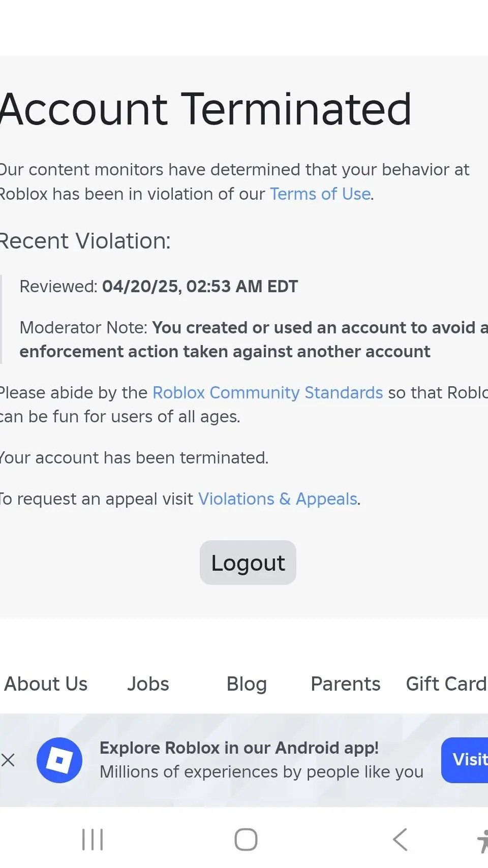This screenshot has width=488, height=868.
Task: Tap the Roblox app logo icon
Action: pos(59,760)
